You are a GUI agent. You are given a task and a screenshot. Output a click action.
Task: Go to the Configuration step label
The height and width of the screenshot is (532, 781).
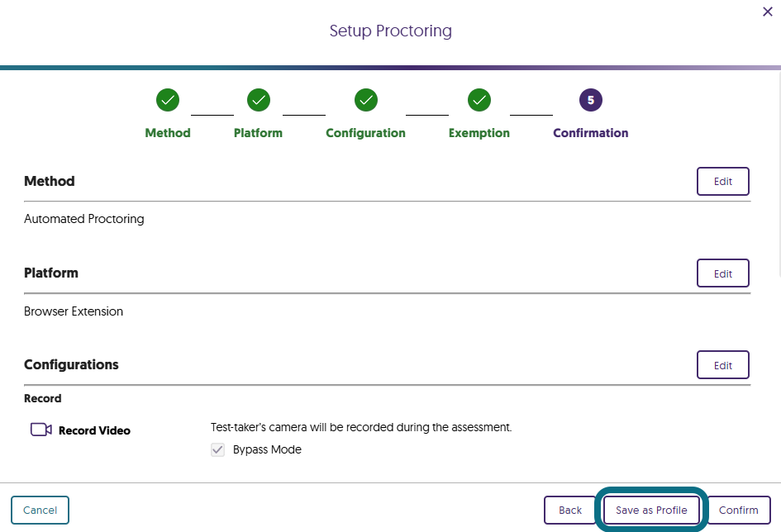point(365,133)
